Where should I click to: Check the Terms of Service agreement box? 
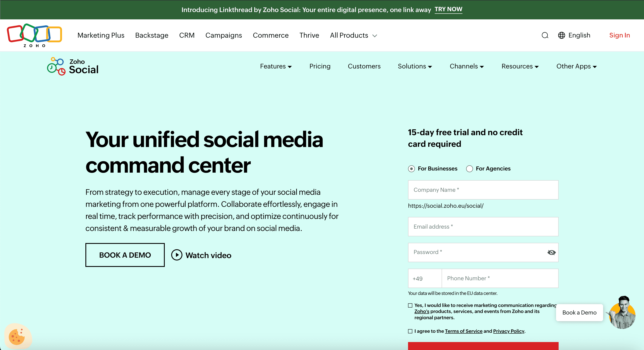[x=410, y=331]
